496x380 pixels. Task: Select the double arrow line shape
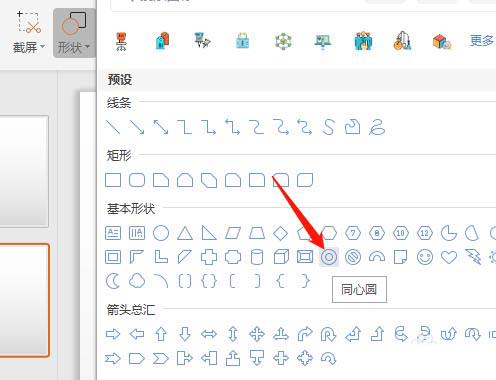[161, 127]
